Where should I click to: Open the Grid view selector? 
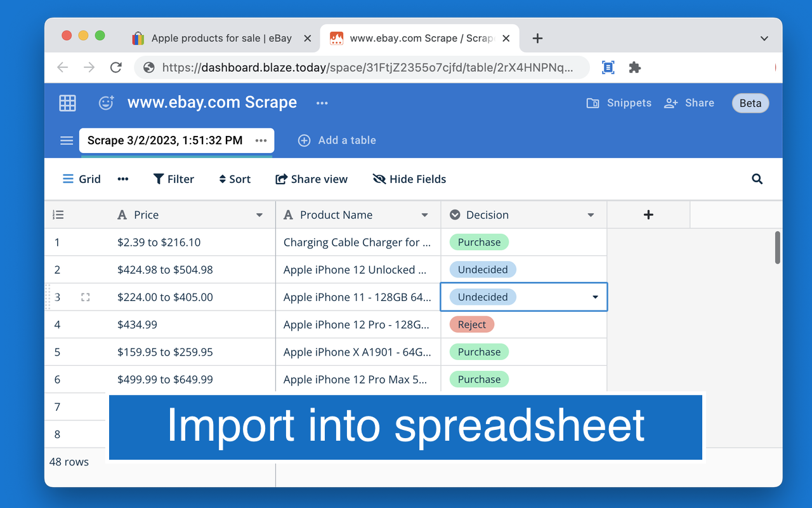[x=81, y=179]
